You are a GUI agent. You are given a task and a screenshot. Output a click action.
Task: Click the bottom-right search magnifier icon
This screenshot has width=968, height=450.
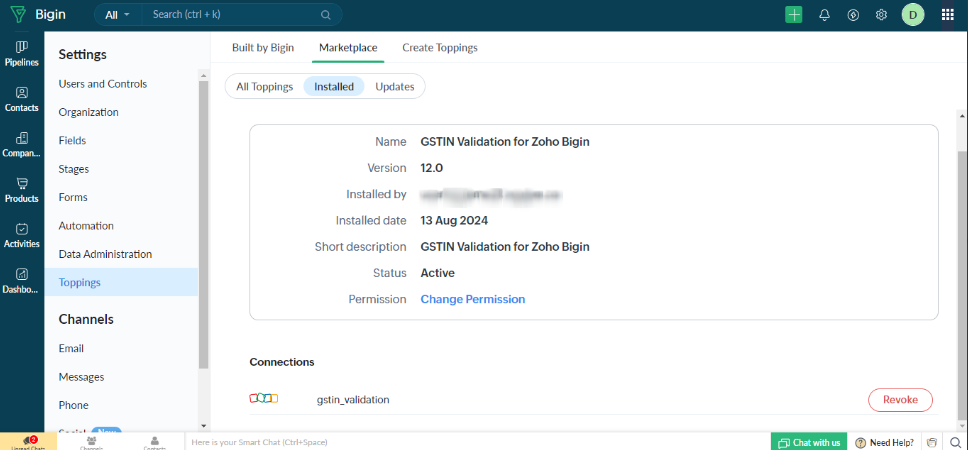click(x=955, y=442)
